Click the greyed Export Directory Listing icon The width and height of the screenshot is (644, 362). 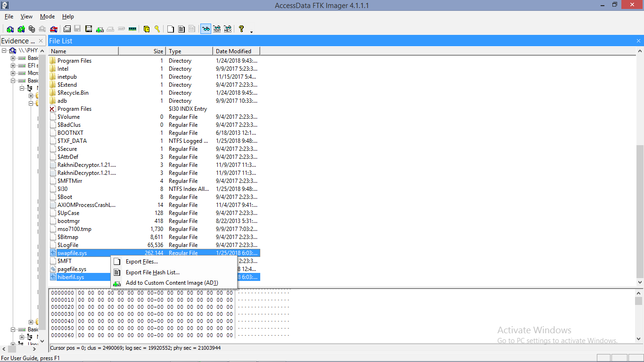coord(192,29)
